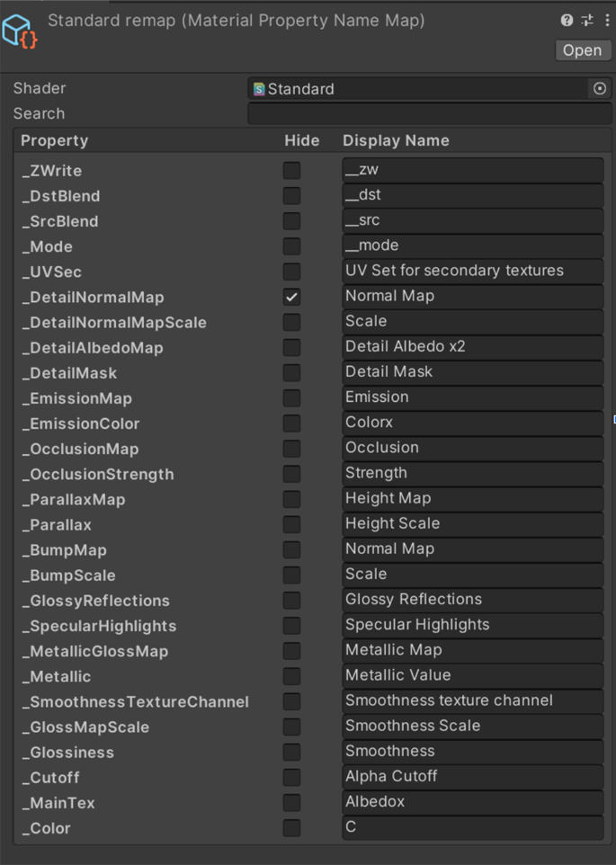Click the Material Property Name Map asset icon
The height and width of the screenshot is (865, 616).
click(x=20, y=31)
